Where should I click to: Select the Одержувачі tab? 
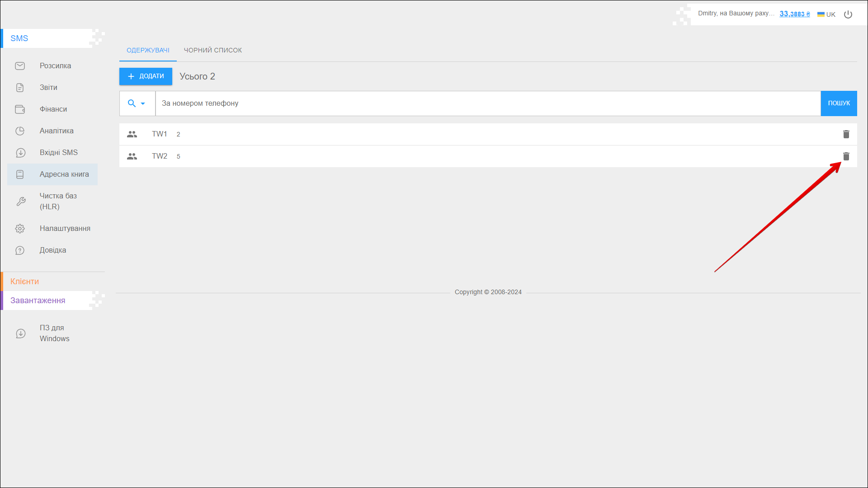click(148, 50)
